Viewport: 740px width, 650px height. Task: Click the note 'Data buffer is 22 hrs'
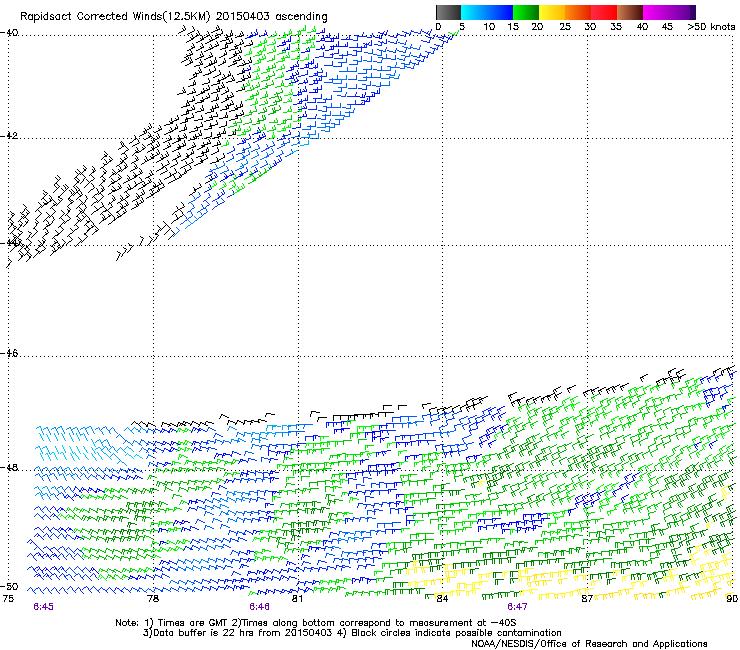[202, 633]
